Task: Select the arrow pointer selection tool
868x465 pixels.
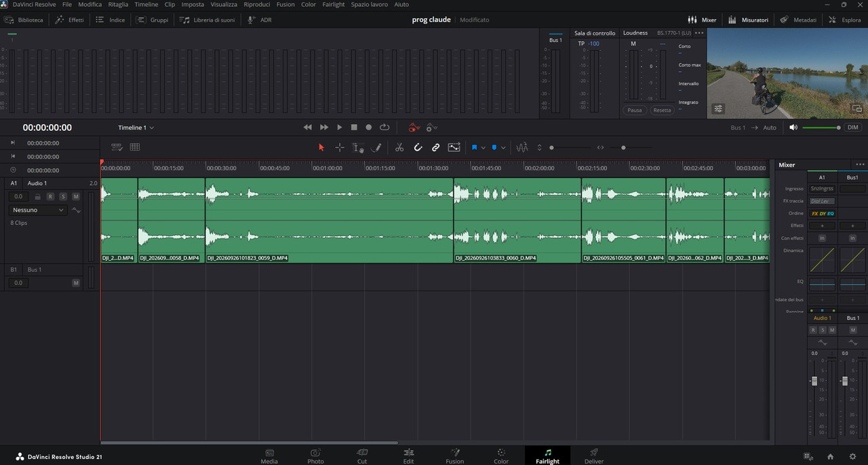Action: (x=321, y=147)
